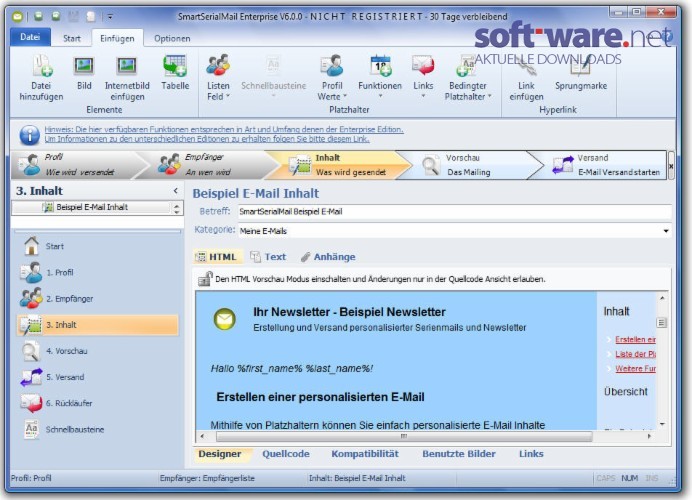Click the Sprungmarke ribbon button
692x500 pixels.
[581, 73]
